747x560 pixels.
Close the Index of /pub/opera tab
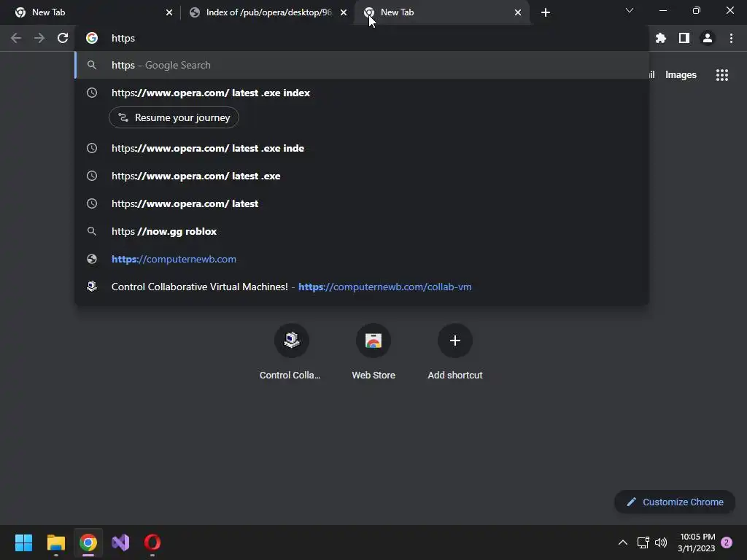tap(344, 12)
